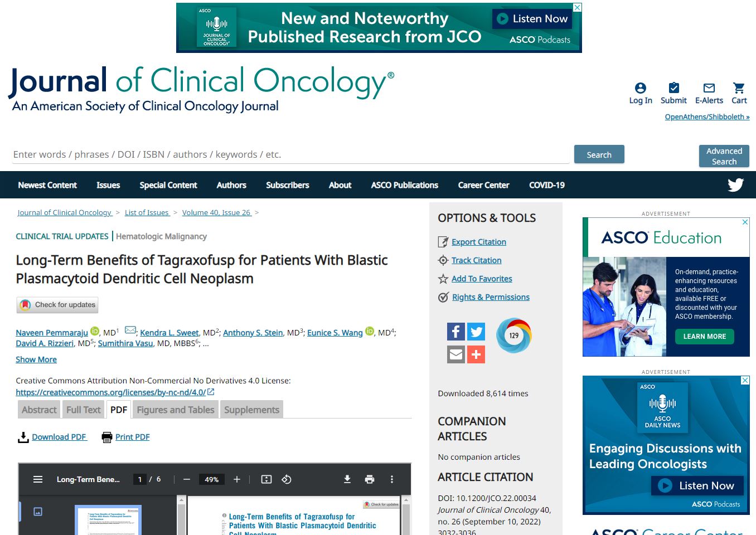Open PDF viewer more options three-dot icon
756x535 pixels.
[x=391, y=479]
